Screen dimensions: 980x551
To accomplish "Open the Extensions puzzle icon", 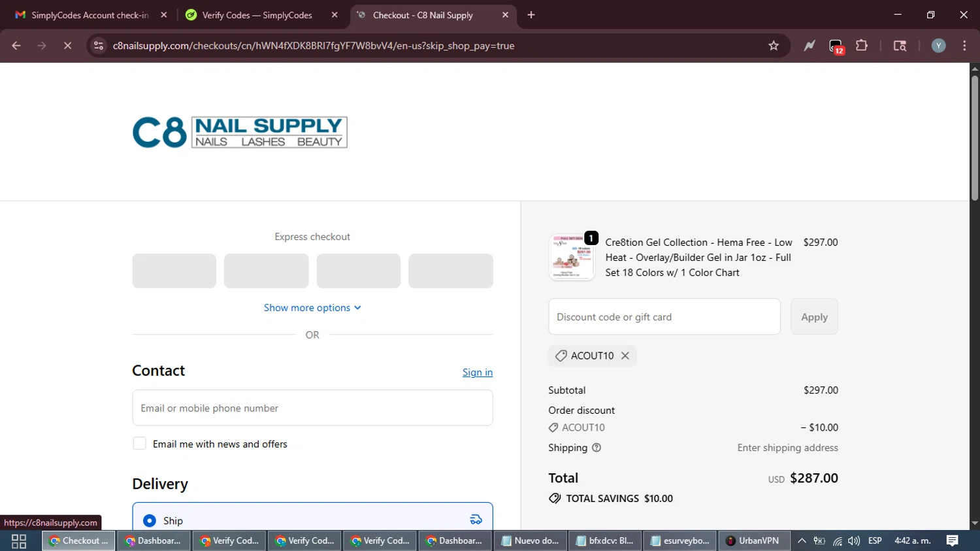I will click(x=862, y=46).
